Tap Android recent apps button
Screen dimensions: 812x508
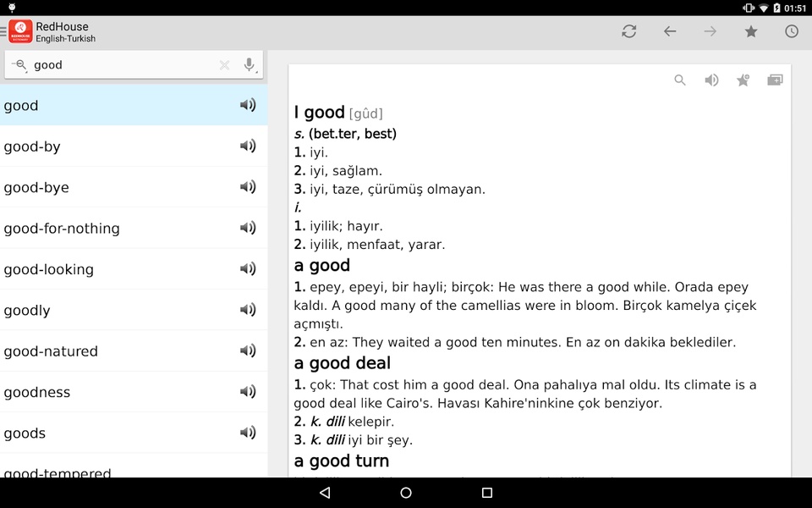click(x=487, y=493)
